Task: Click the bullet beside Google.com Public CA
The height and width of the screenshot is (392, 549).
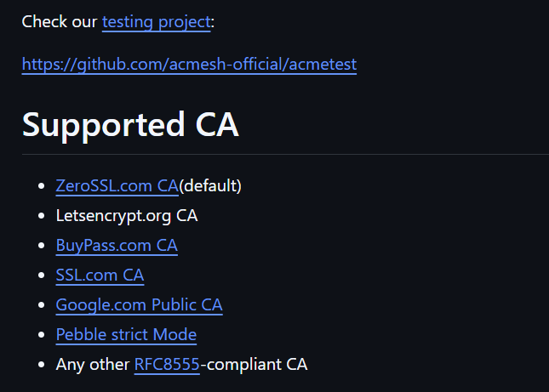Action: (42, 305)
